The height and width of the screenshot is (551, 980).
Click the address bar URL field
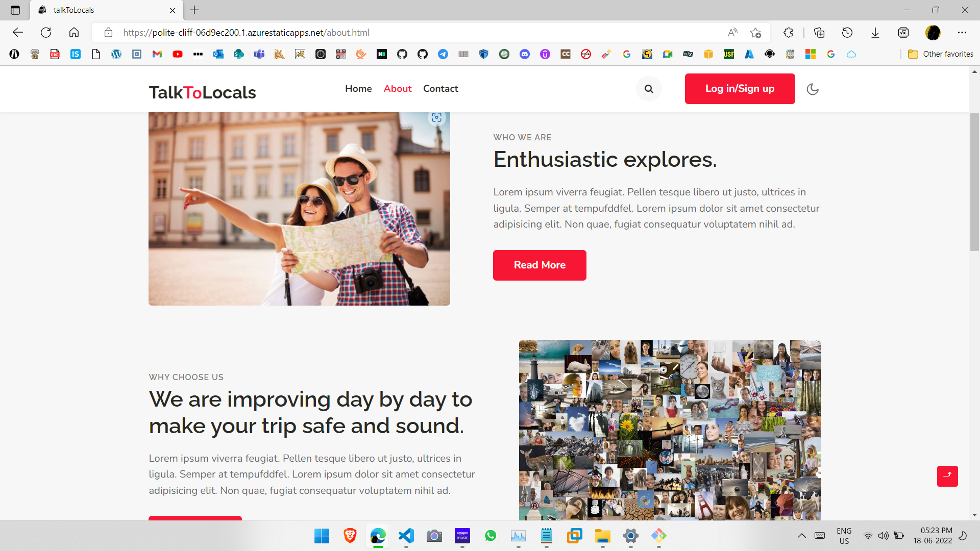click(408, 33)
